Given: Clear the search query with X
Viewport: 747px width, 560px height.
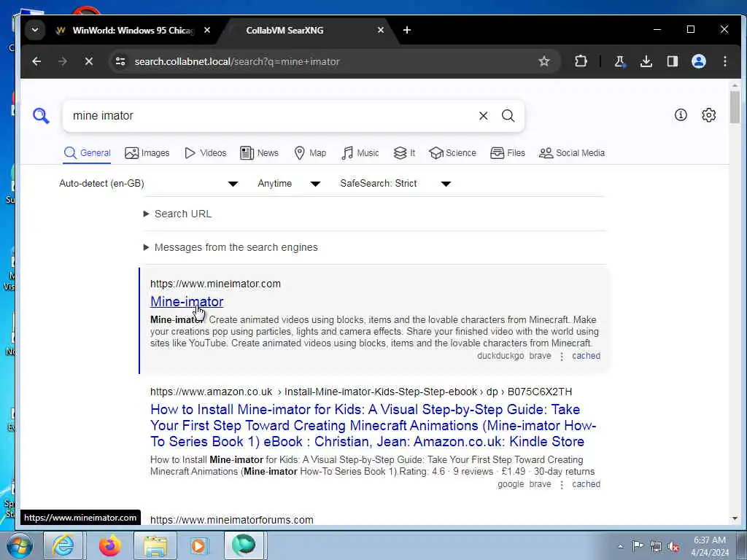Looking at the screenshot, I should click(x=483, y=116).
